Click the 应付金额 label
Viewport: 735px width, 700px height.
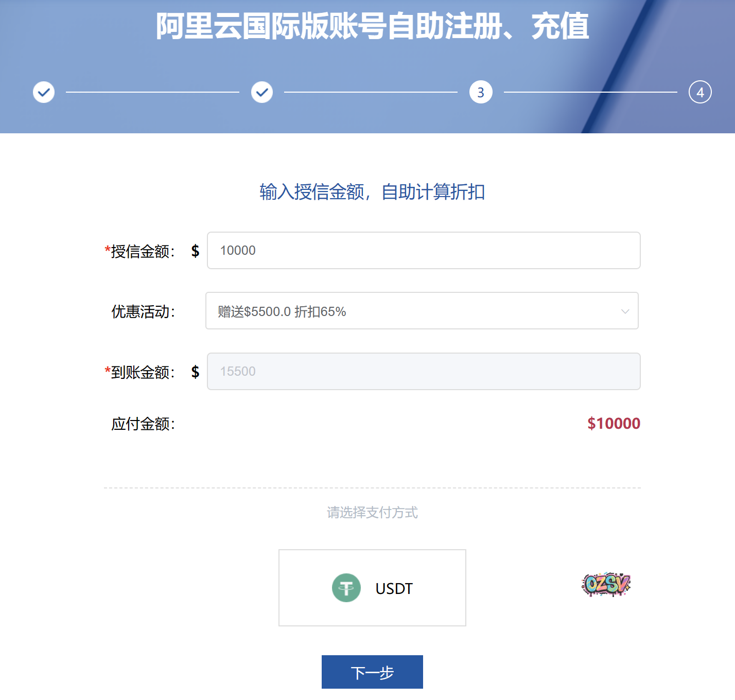143,424
